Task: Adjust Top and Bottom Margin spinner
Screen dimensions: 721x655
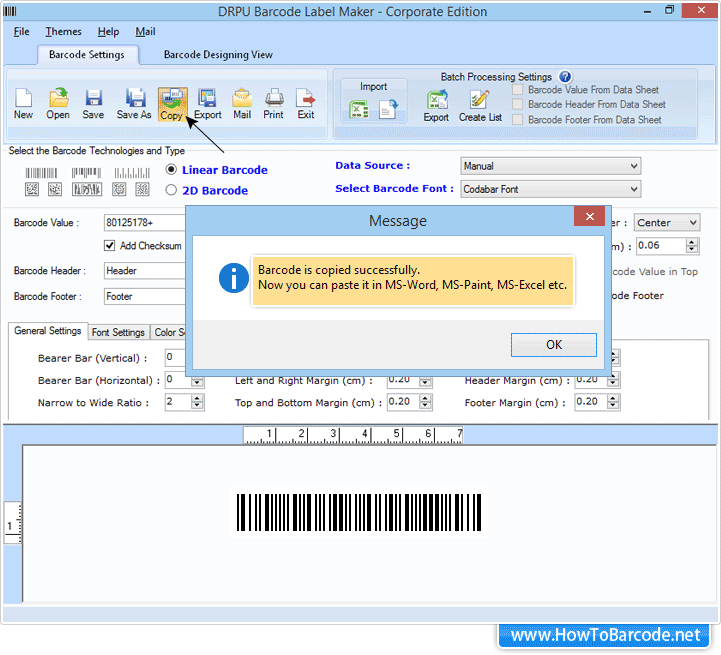Action: click(425, 402)
